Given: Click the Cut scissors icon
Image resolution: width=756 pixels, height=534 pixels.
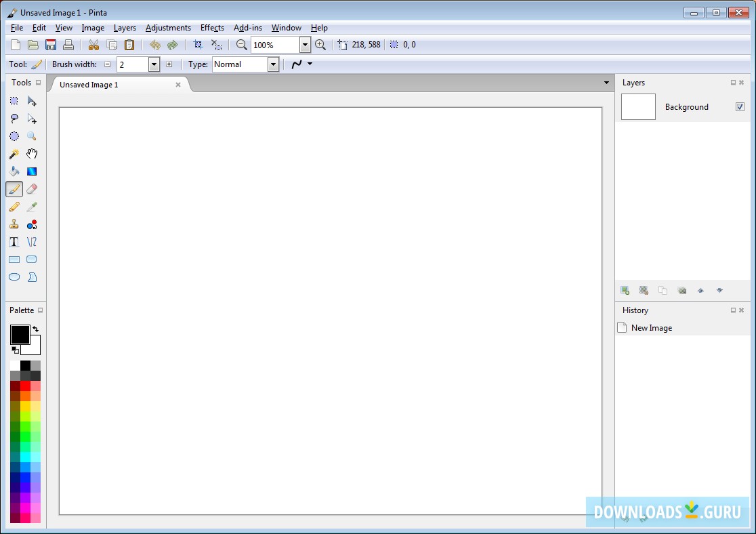Looking at the screenshot, I should click(93, 45).
